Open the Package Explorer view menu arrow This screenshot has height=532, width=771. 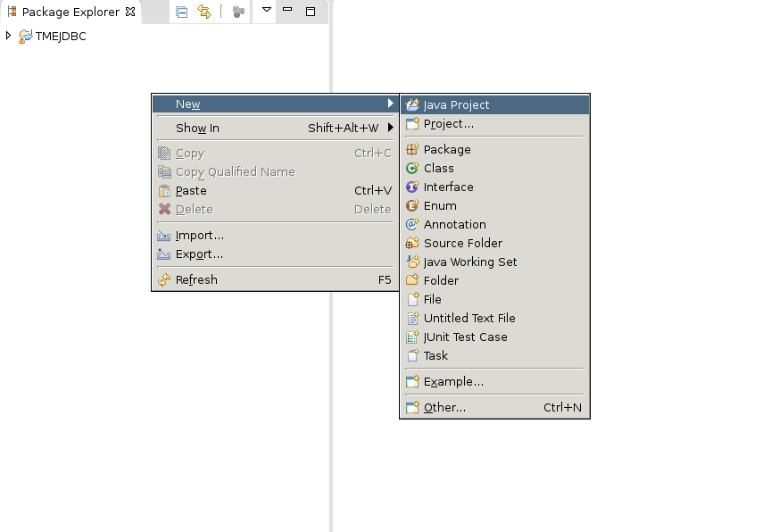click(x=267, y=10)
